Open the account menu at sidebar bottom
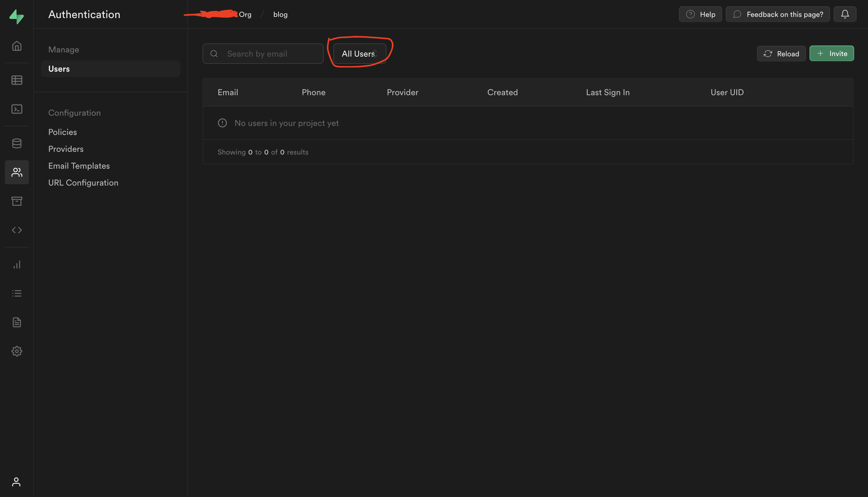Image resolution: width=868 pixels, height=497 pixels. [17, 482]
